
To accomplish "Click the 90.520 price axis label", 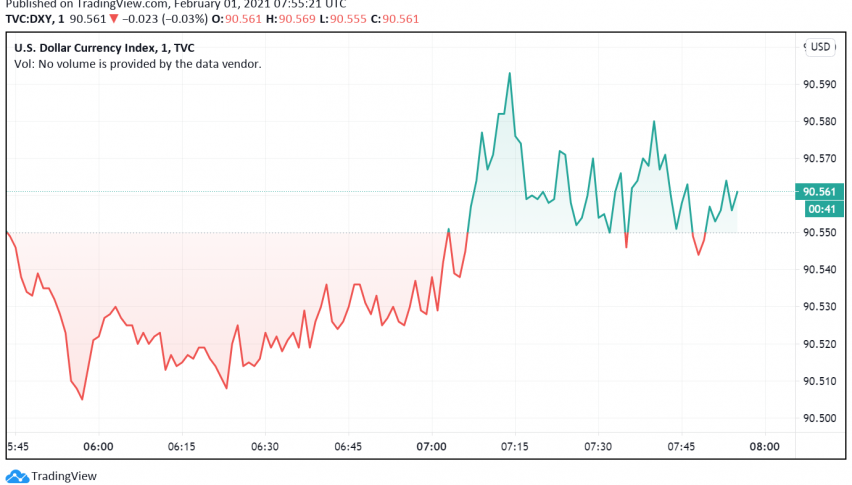I will click(819, 344).
